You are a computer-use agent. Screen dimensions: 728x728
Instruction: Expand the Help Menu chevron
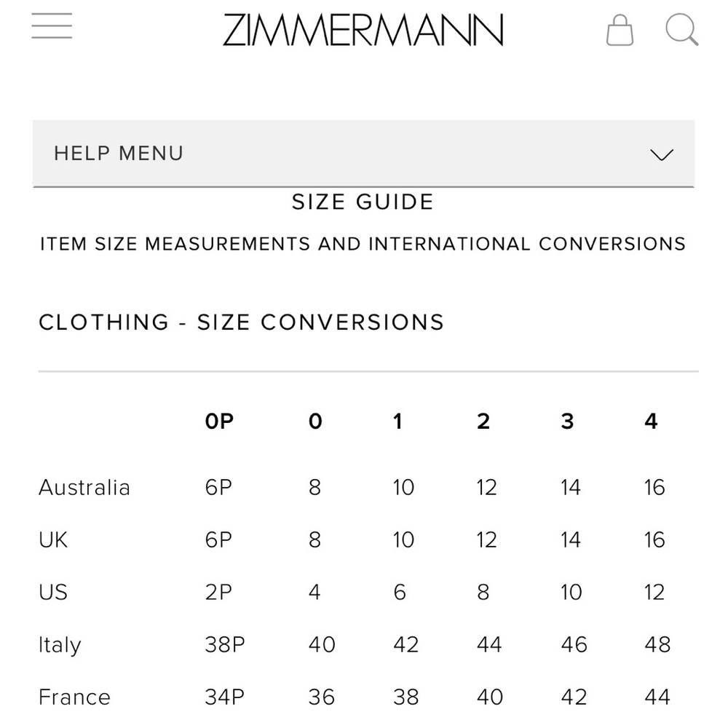tap(662, 154)
